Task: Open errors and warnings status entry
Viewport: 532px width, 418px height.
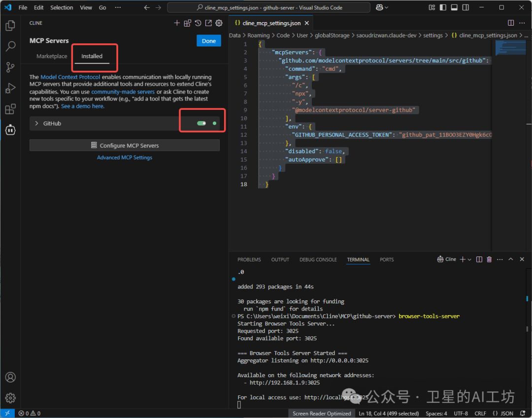Action: pyautogui.click(x=29, y=413)
